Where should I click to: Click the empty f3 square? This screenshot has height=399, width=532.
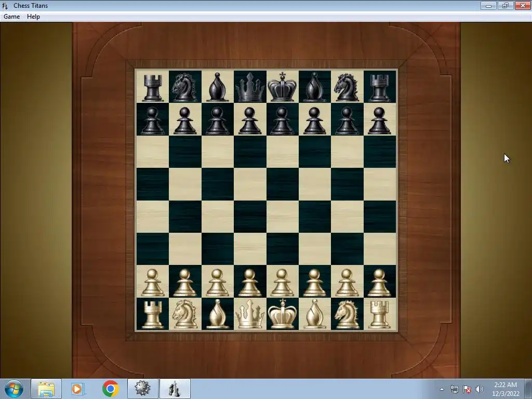pos(314,249)
